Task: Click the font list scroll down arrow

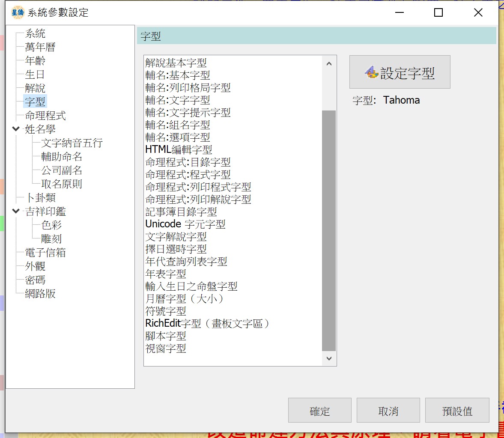Action: point(329,358)
